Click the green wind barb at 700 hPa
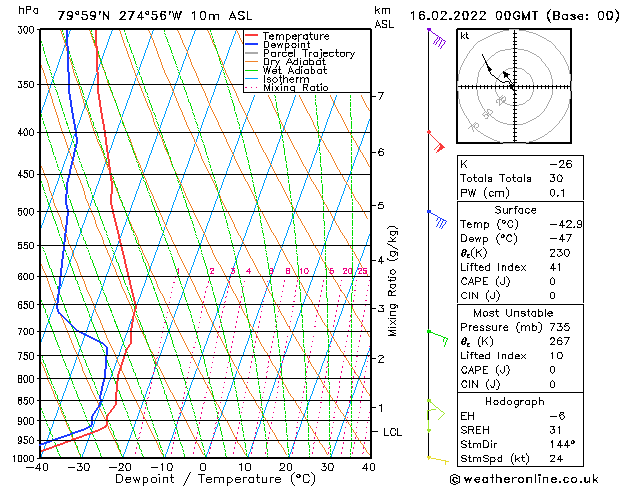Image resolution: width=629 pixels, height=486 pixels. click(x=438, y=338)
